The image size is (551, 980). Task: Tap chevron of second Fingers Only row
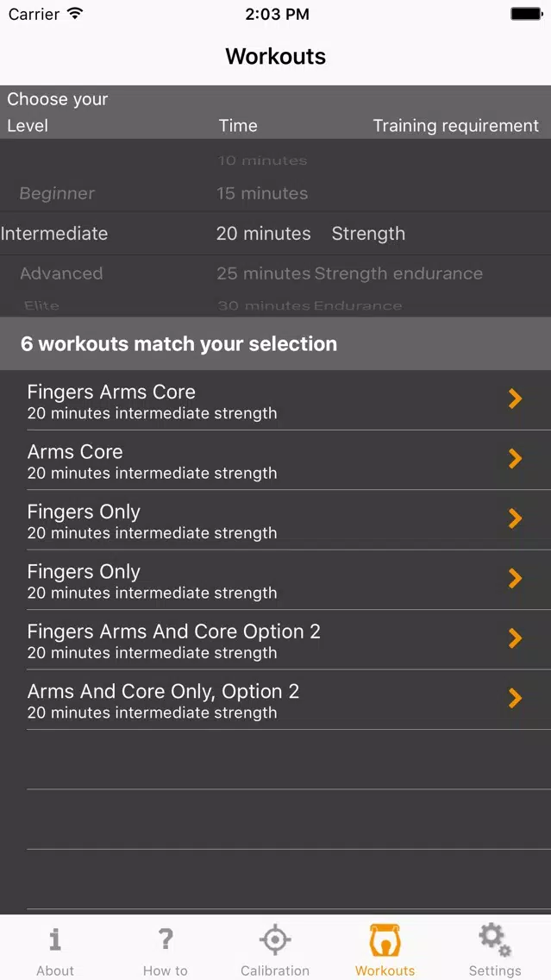[515, 579]
